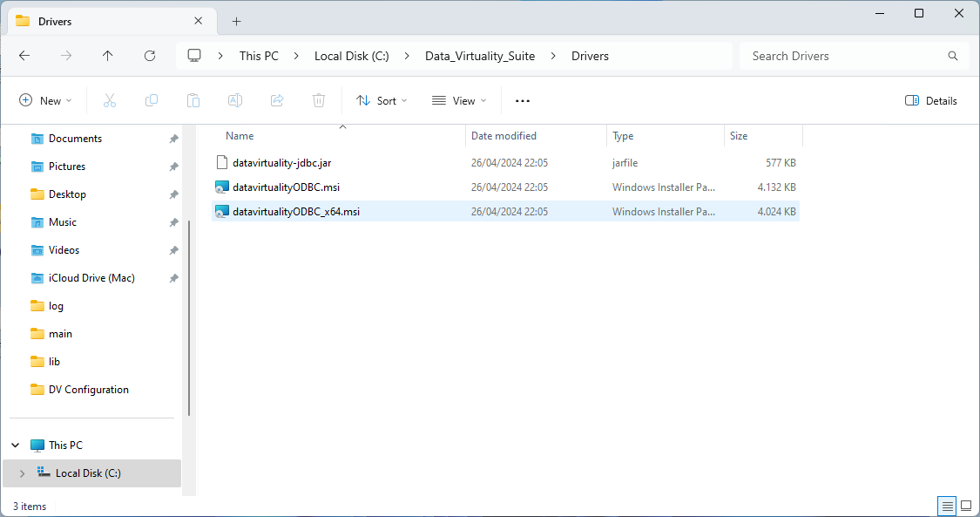Screen dimensions: 980x517
Task: Refresh the current folder view
Action: click(150, 56)
